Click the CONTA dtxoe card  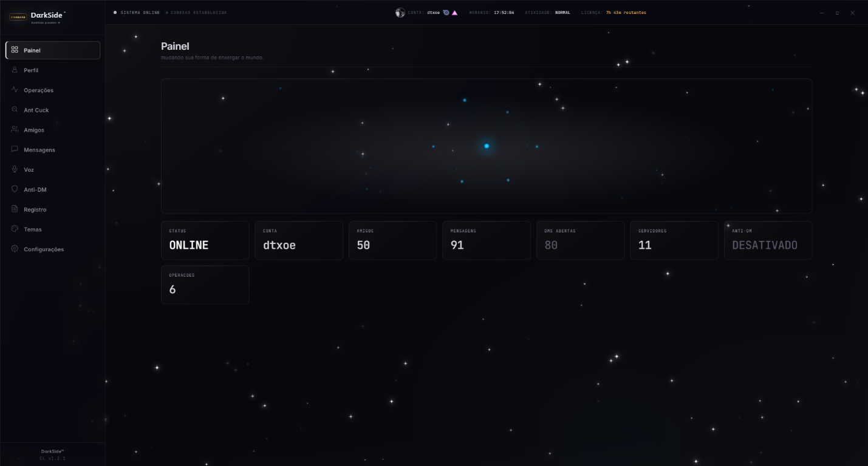(x=299, y=240)
